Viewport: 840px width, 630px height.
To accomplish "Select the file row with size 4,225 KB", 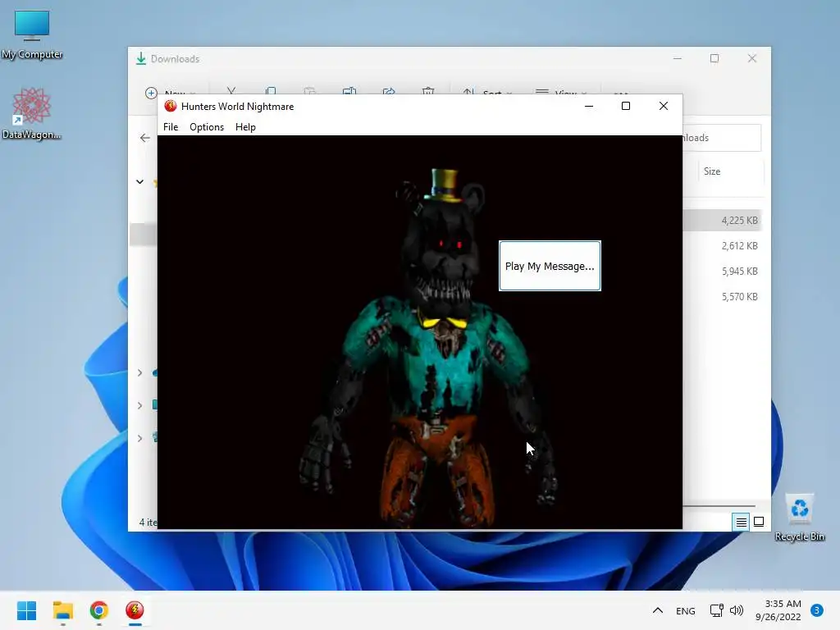I will pos(723,220).
